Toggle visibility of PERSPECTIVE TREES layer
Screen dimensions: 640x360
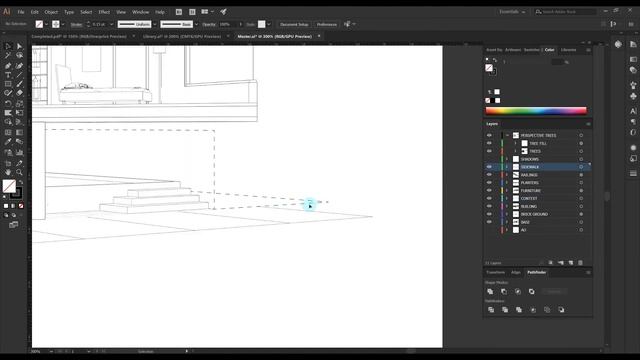[489, 135]
